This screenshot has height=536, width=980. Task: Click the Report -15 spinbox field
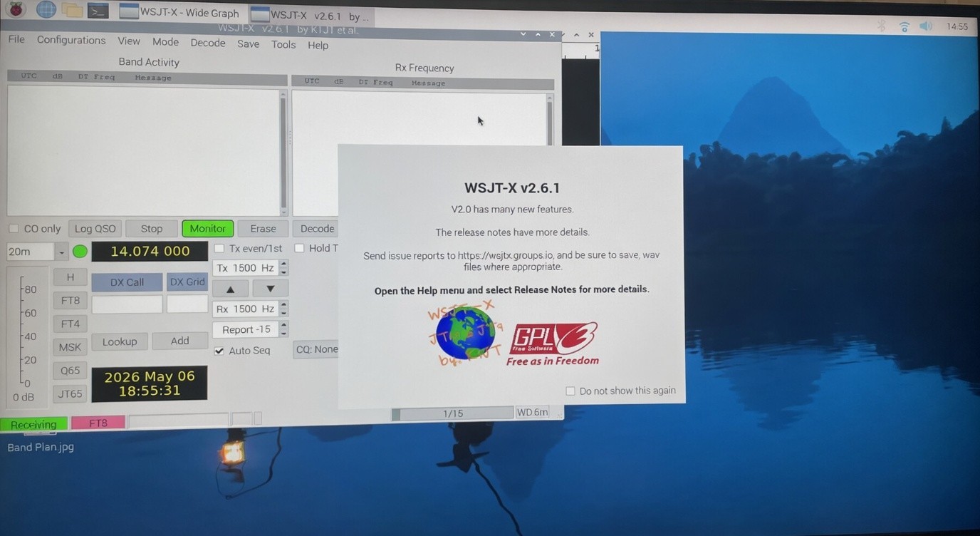tap(246, 329)
